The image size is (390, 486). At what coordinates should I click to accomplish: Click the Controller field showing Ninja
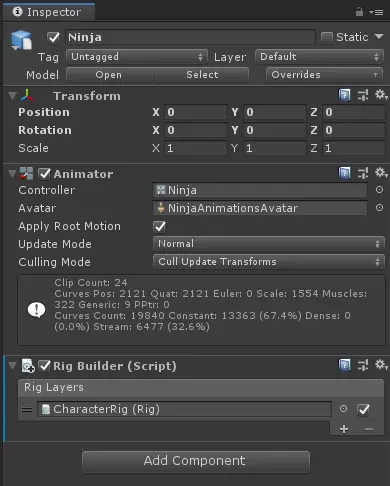[260, 190]
